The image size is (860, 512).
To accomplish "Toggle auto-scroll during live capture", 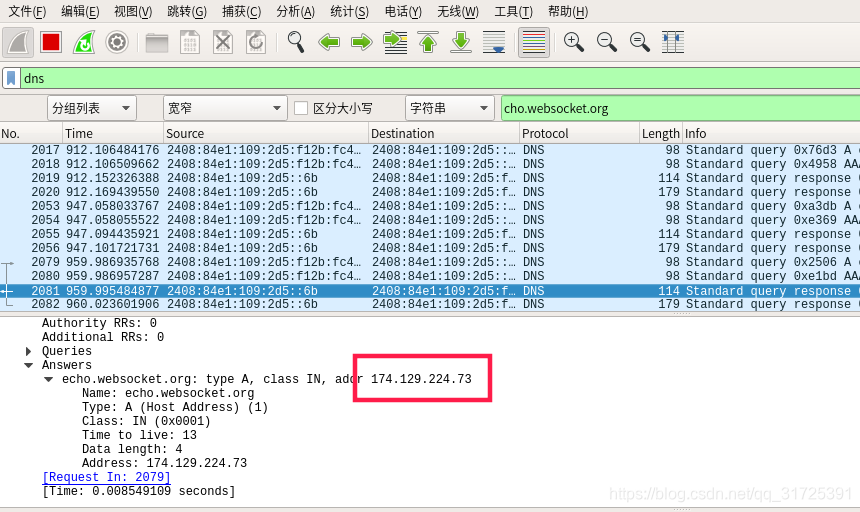I will click(x=494, y=42).
